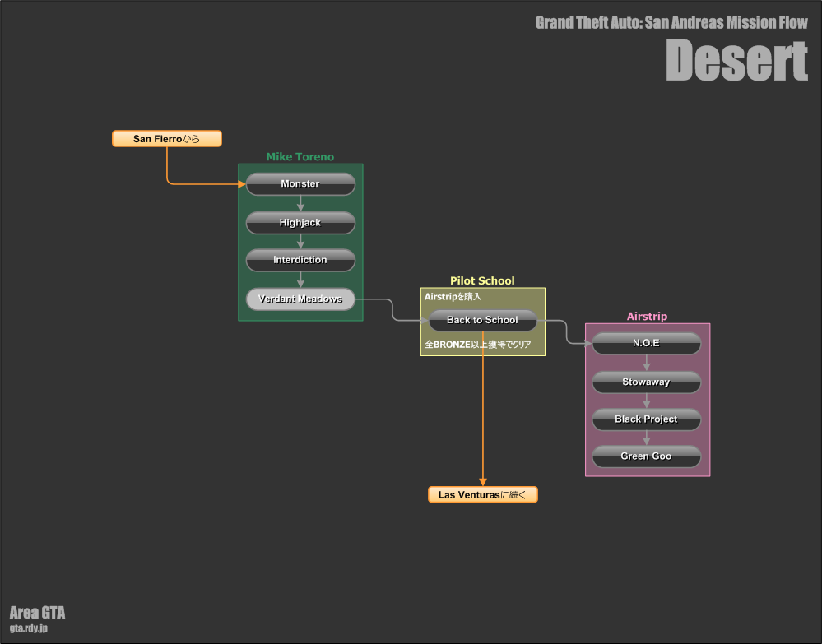Click the 'Airstripを購入' note text

[x=453, y=297]
